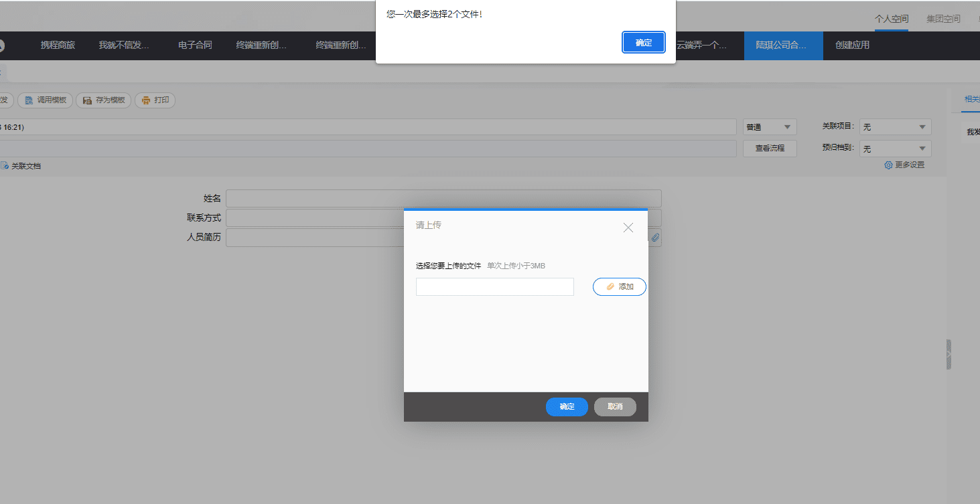Click the paperclip attachment icon in 人员简历 field
Viewport: 980px width, 504px height.
click(x=656, y=238)
